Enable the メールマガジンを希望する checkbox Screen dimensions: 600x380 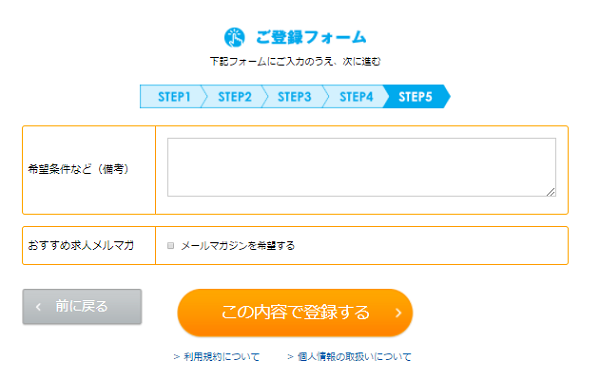pyautogui.click(x=171, y=246)
